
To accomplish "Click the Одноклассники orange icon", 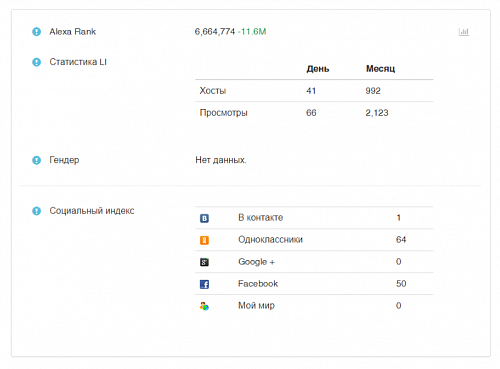I will pos(204,240).
